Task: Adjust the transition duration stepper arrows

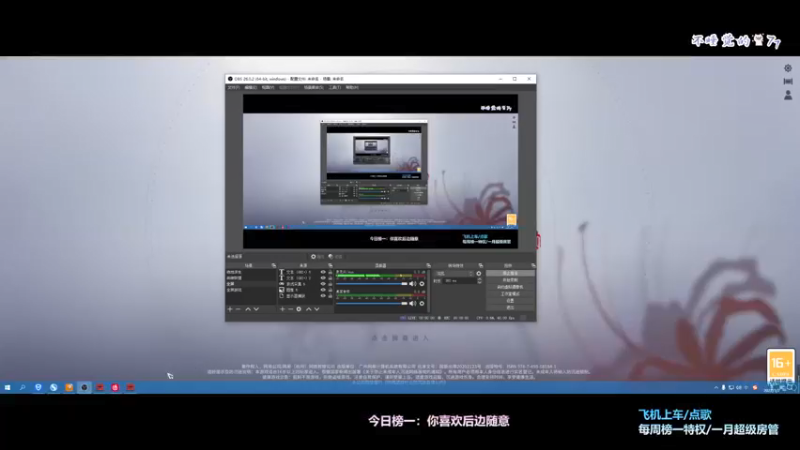Action: click(x=479, y=281)
